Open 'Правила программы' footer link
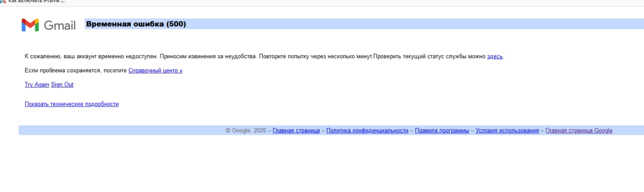The width and height of the screenshot is (644, 192). [x=442, y=131]
